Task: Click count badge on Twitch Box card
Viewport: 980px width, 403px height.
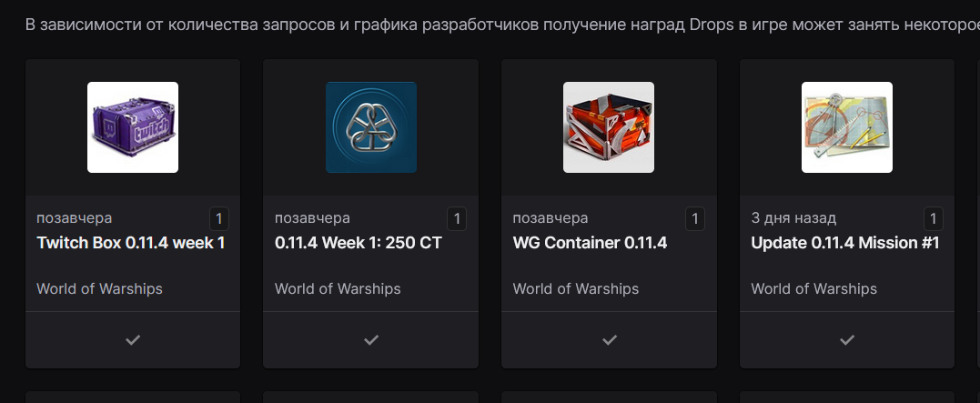Action: [x=218, y=218]
